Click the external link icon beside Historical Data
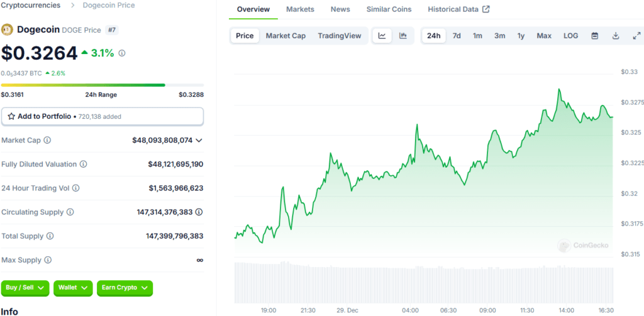This screenshot has height=316, width=644. pyautogui.click(x=486, y=9)
